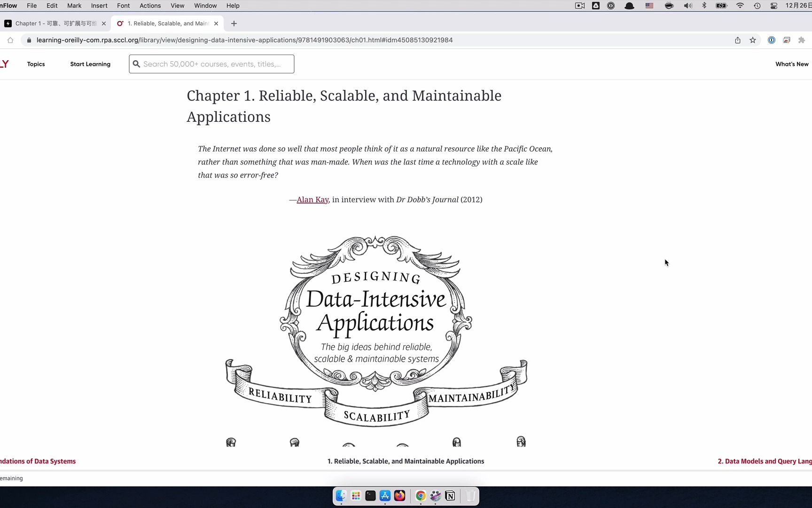
Task: Open the date and time display
Action: pos(798,6)
